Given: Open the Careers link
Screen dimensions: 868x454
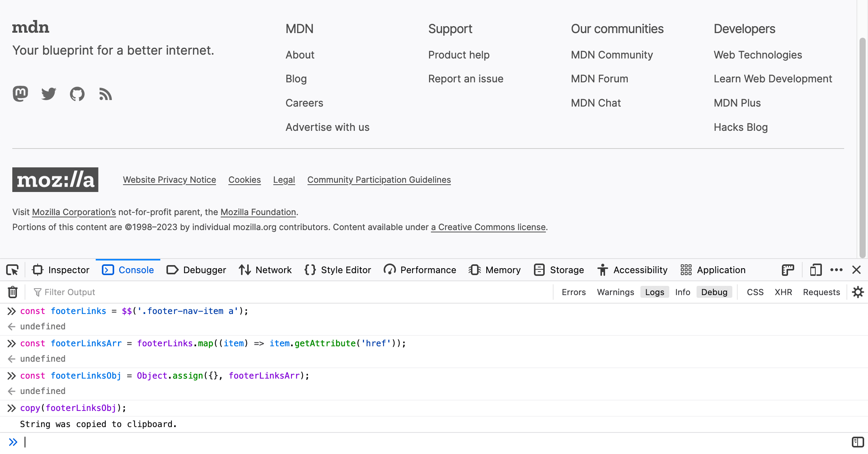Looking at the screenshot, I should pyautogui.click(x=304, y=103).
